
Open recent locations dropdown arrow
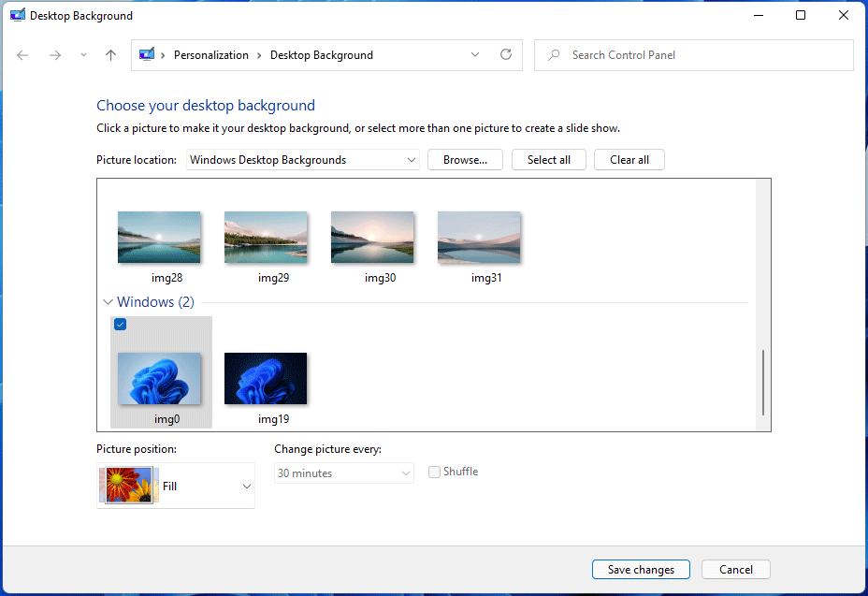[x=83, y=55]
